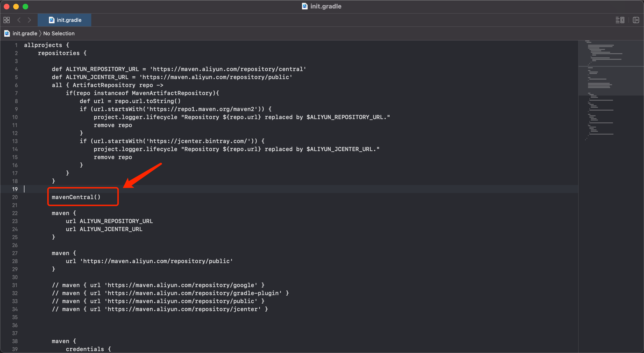This screenshot has height=353, width=644.
Task: Click the gradle document icon on the init.gradle tab
Action: pyautogui.click(x=52, y=20)
